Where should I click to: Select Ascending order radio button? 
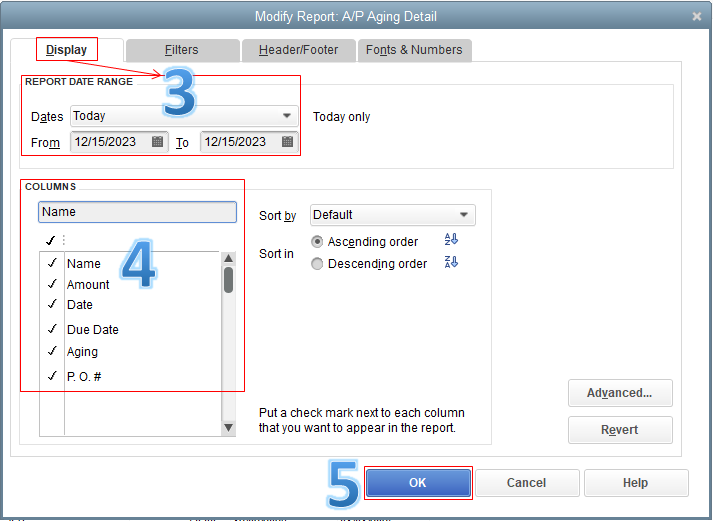[x=317, y=241]
